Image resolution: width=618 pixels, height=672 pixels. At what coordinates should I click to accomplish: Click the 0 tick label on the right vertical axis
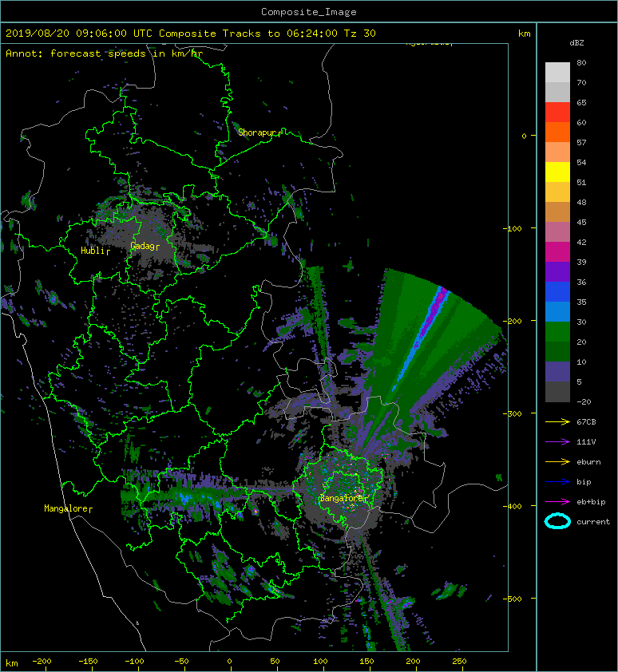point(524,136)
